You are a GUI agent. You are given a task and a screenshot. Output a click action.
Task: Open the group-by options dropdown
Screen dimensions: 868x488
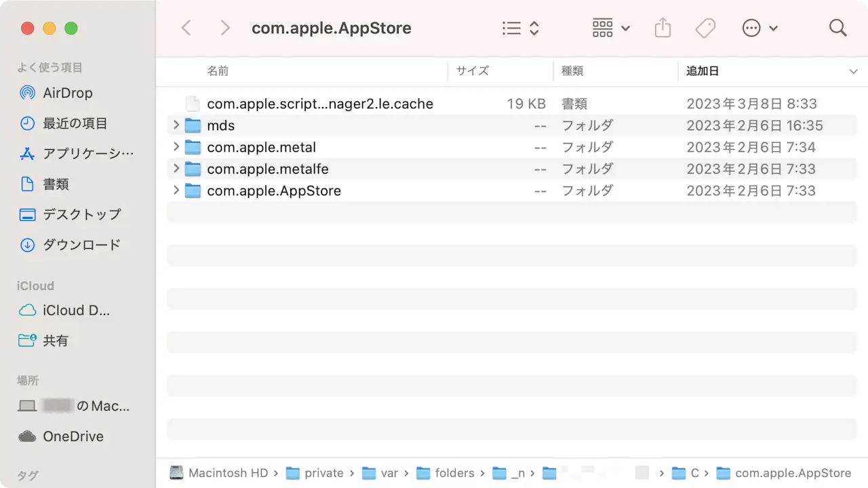(x=611, y=28)
